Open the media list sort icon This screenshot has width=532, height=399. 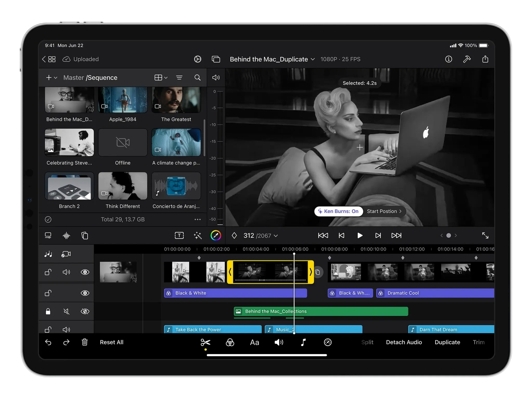(179, 78)
